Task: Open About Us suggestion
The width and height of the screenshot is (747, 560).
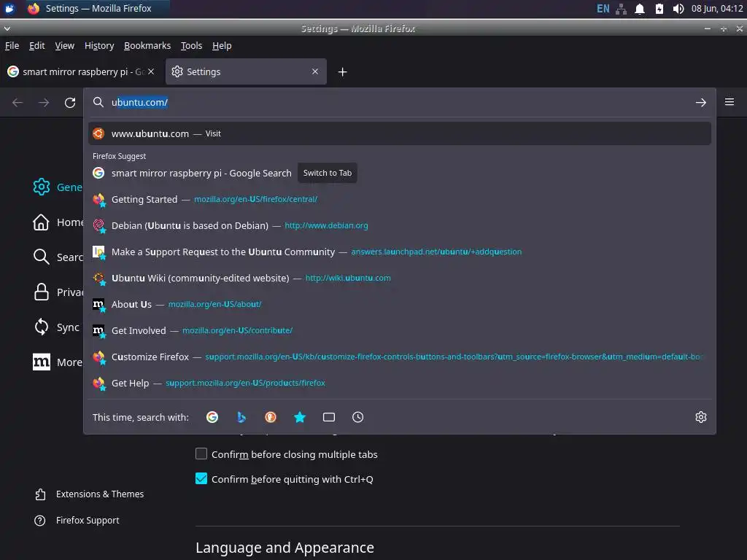Action: coord(399,304)
